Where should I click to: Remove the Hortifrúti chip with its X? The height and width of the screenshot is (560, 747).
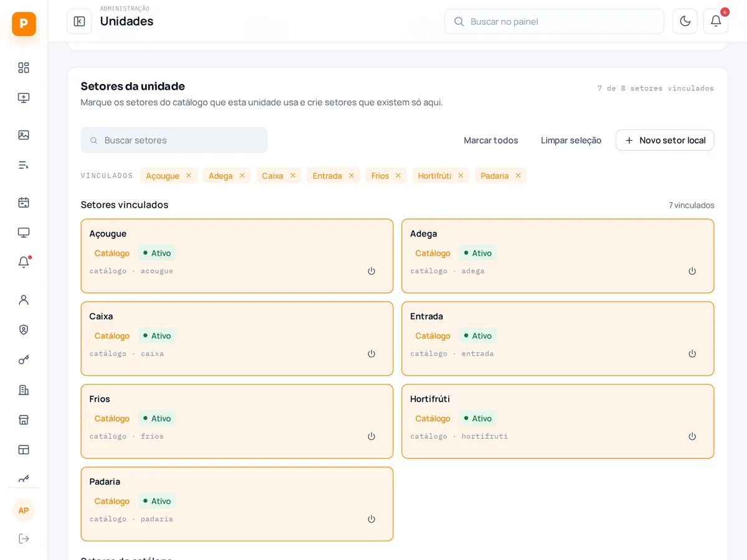(x=461, y=175)
